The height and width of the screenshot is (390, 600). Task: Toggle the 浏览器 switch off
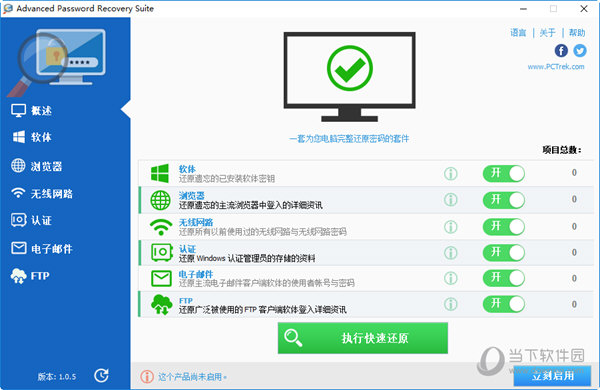click(504, 200)
